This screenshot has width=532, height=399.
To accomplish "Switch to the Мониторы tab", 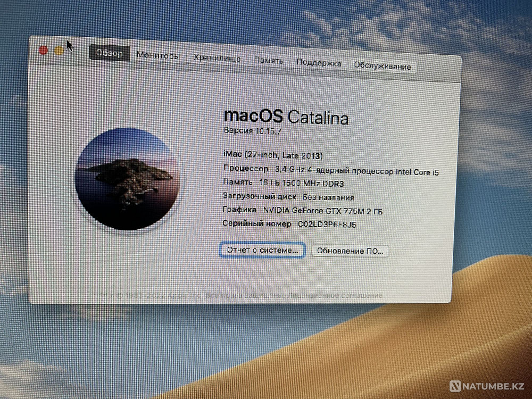I will [159, 55].
